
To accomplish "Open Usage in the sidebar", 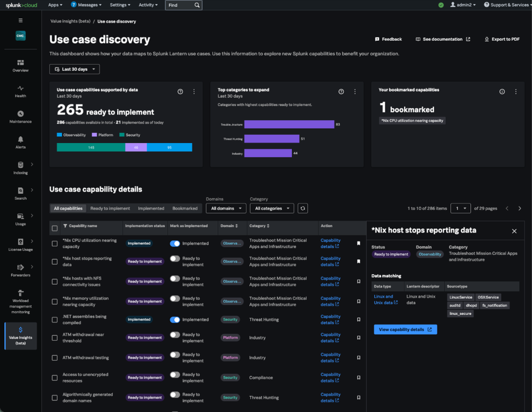I will point(21,219).
